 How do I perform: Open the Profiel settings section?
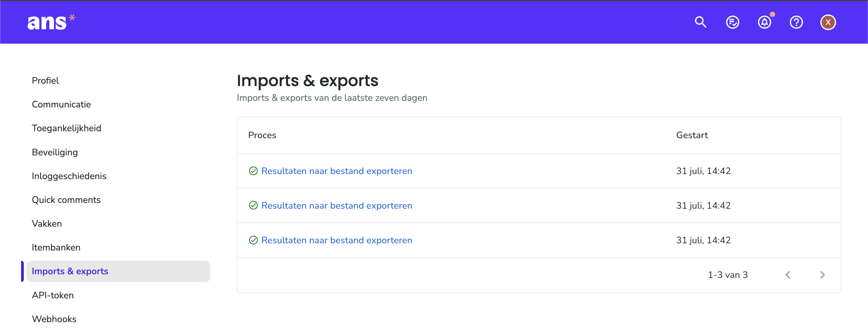45,81
